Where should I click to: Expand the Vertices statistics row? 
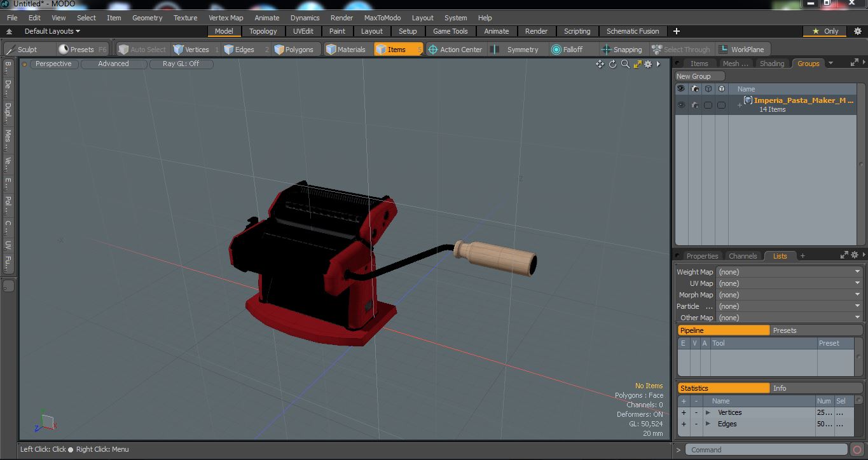pos(708,413)
